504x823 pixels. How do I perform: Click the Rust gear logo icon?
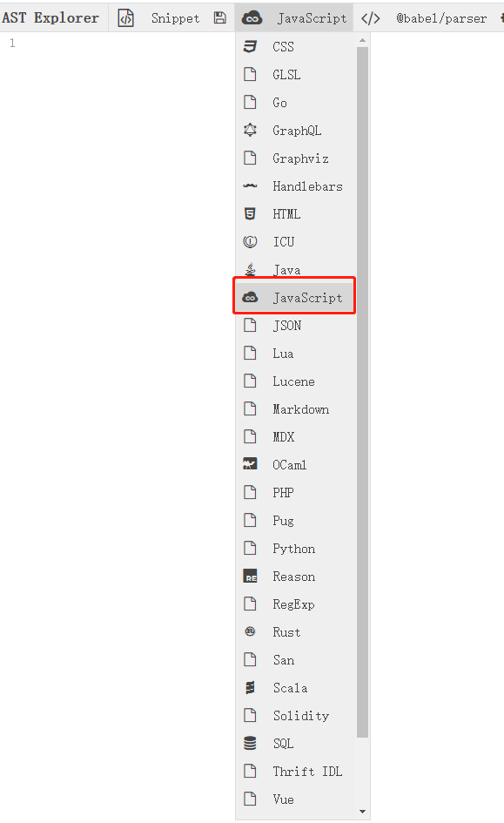250,632
